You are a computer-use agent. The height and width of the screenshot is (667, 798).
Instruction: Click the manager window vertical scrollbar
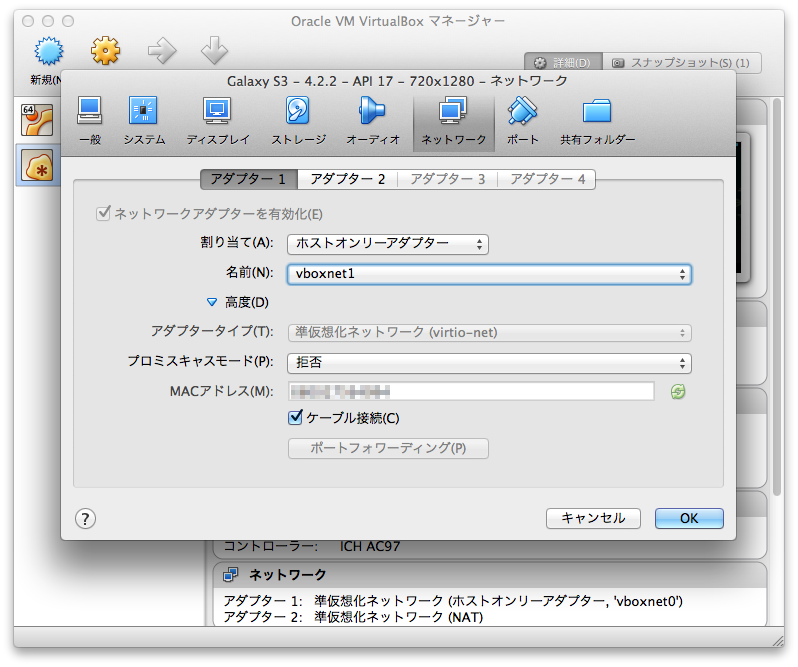tap(777, 297)
